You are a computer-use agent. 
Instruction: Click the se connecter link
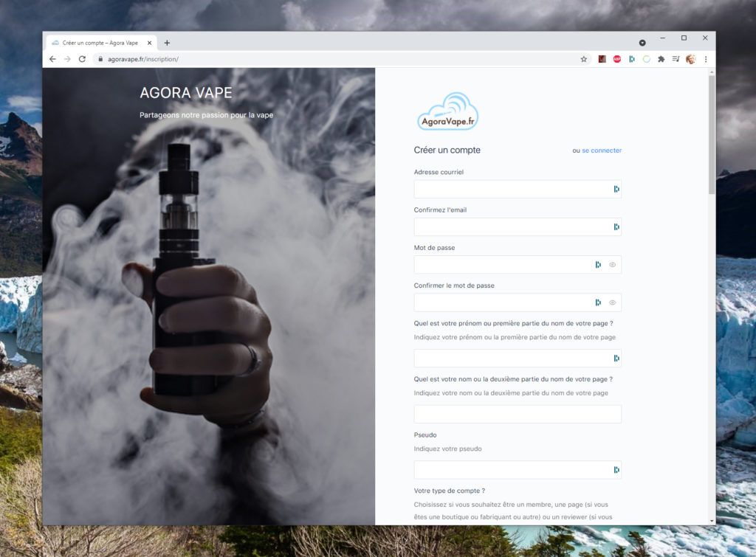(602, 151)
